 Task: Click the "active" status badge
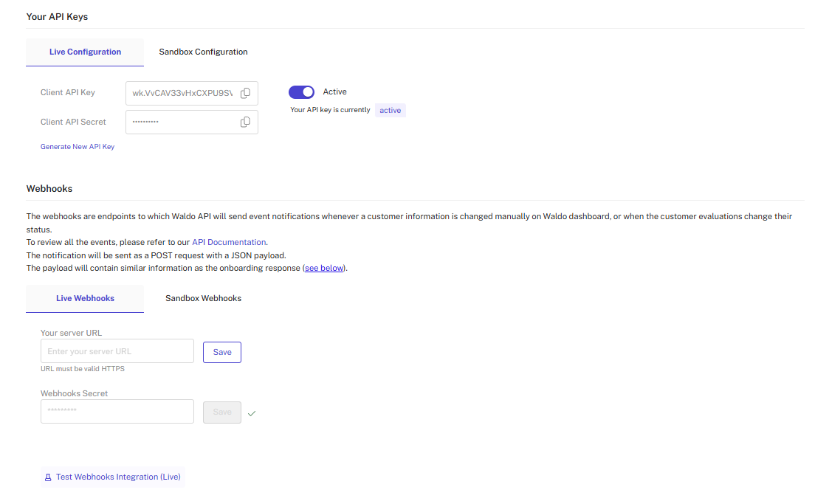[x=390, y=111]
